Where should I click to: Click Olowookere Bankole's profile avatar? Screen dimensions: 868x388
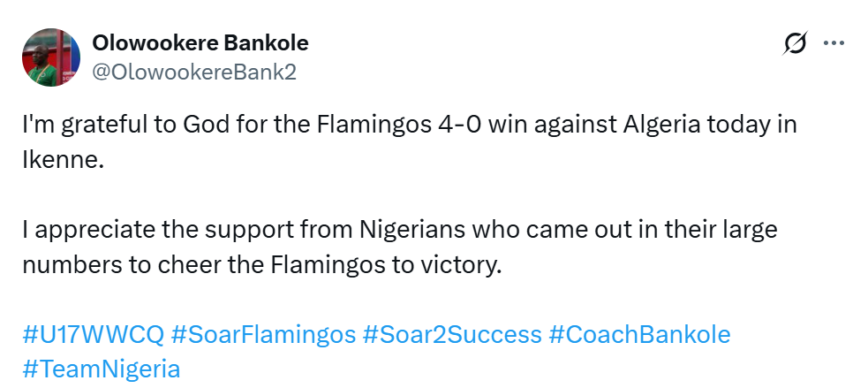(x=50, y=57)
